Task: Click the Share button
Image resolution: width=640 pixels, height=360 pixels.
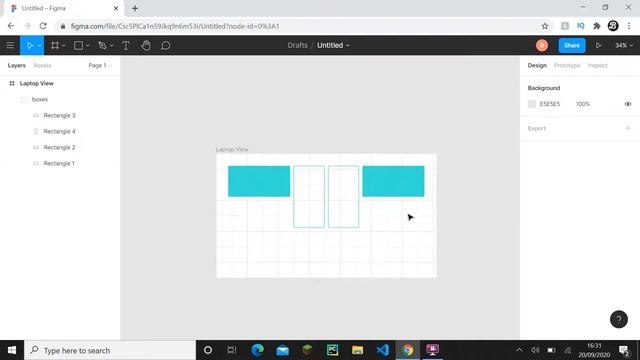Action: pyautogui.click(x=572, y=45)
